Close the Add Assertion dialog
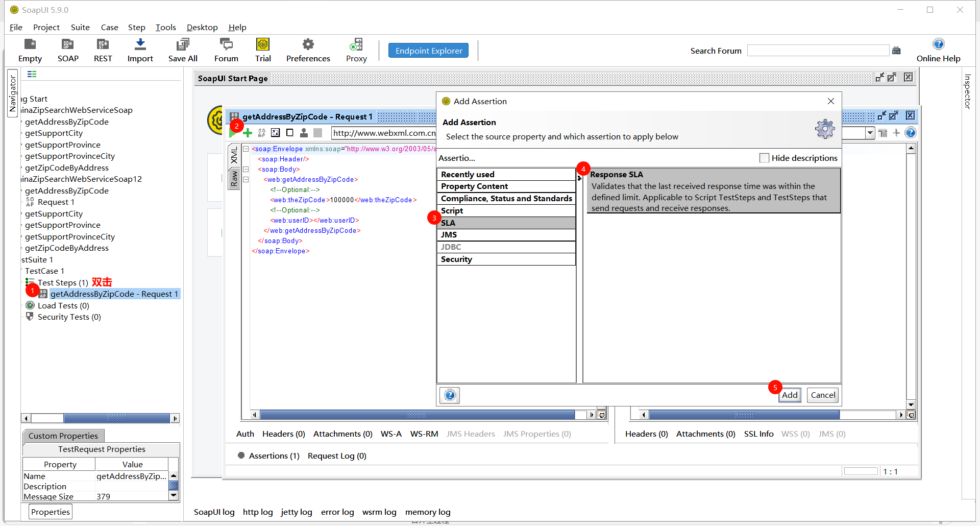This screenshot has height=526, width=980. [x=831, y=101]
